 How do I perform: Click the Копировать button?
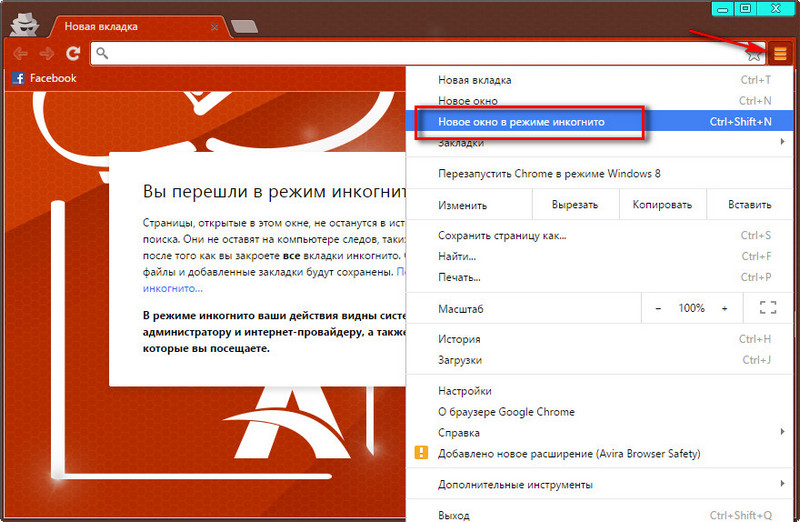(x=662, y=205)
